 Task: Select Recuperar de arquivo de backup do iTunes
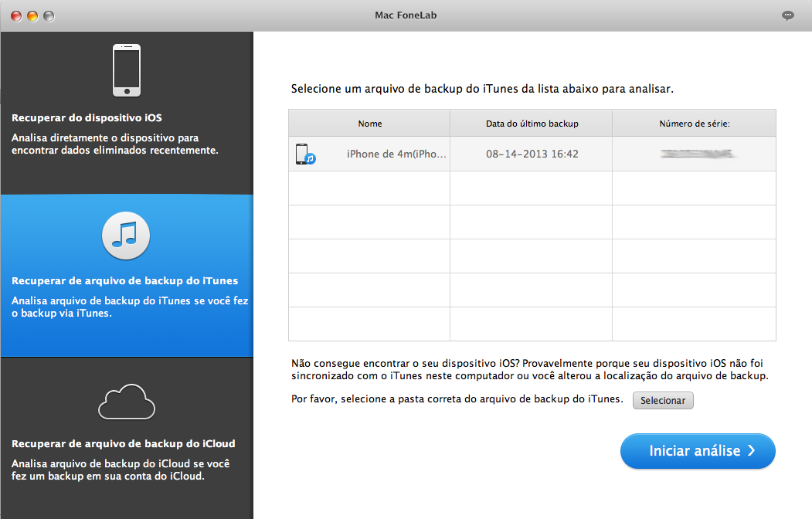127,276
